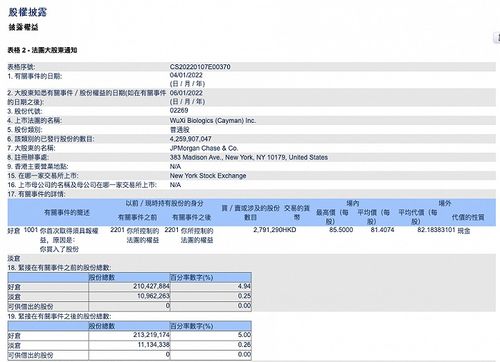This screenshot has width=500, height=362.
Task: Click the 股權披露 page heading
Action: tap(27, 12)
